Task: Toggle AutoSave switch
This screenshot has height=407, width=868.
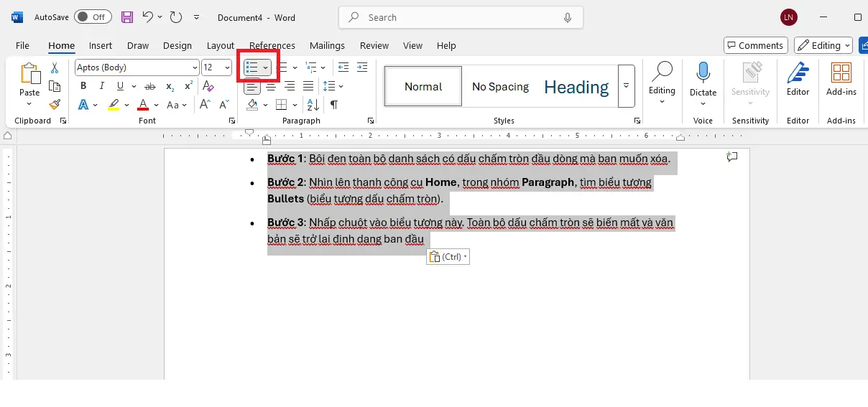Action: [93, 17]
